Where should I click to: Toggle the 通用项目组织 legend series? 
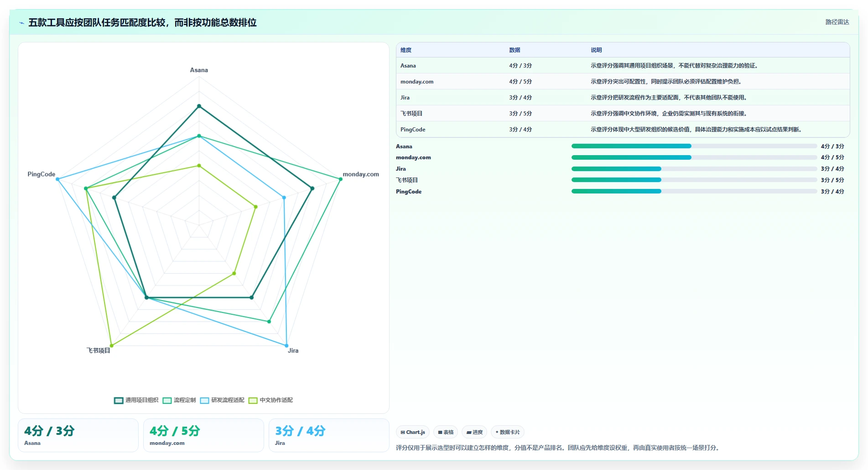pos(136,400)
